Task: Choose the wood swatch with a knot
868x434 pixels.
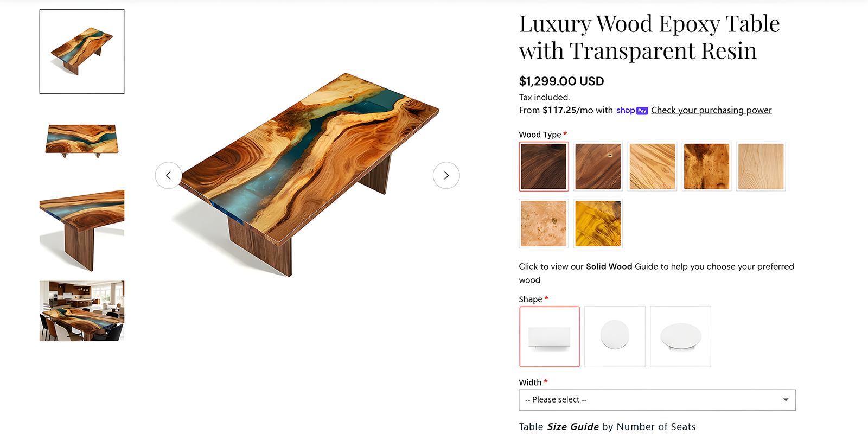Action: tap(598, 167)
